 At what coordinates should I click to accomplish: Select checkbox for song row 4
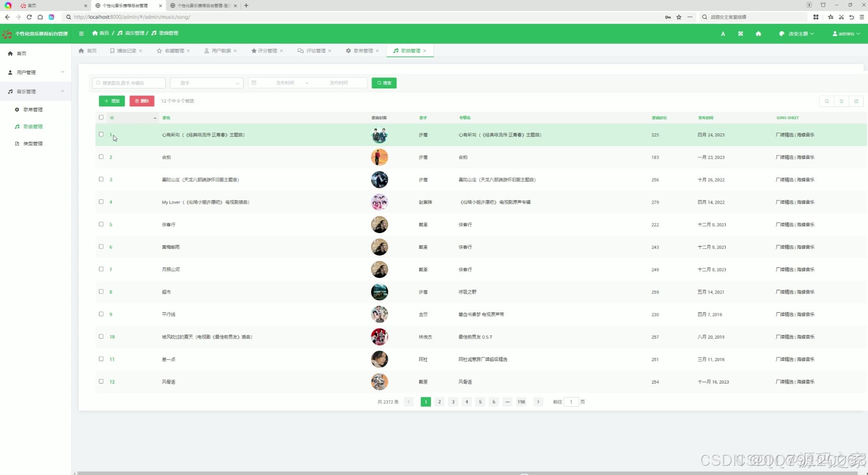coord(101,202)
